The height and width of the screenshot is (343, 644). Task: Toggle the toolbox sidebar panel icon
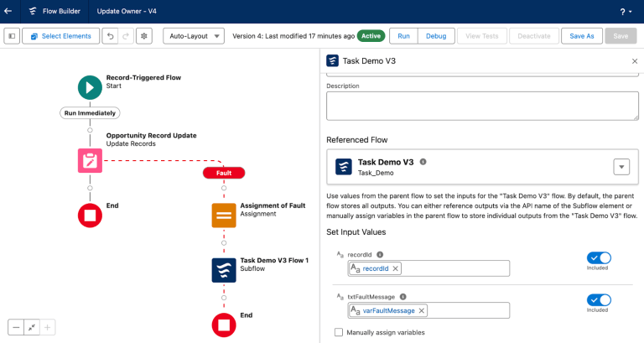point(12,36)
